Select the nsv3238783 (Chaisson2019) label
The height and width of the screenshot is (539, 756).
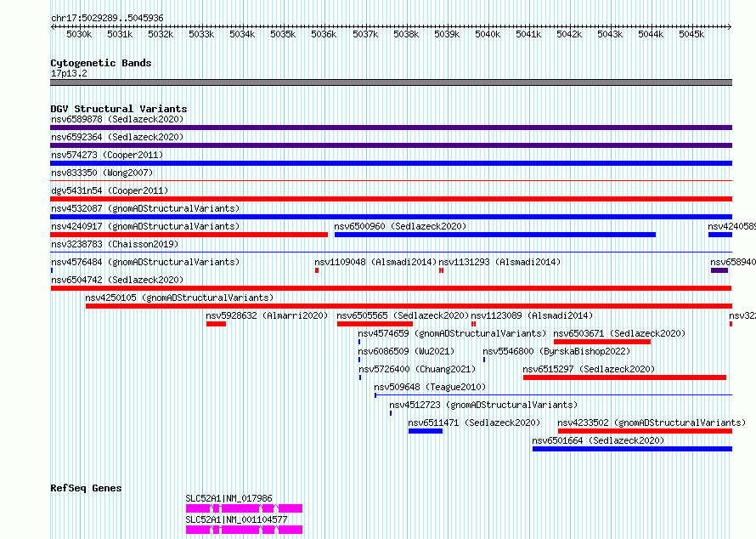click(x=115, y=244)
